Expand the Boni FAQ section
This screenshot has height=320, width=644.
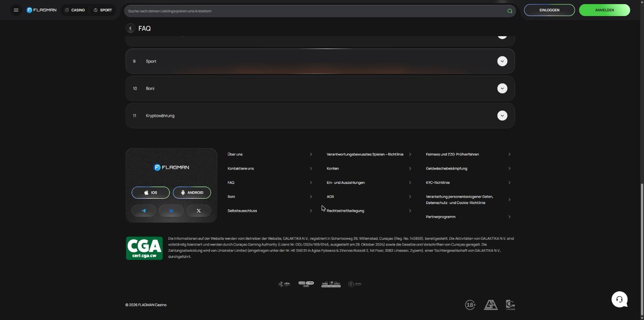pos(320,88)
